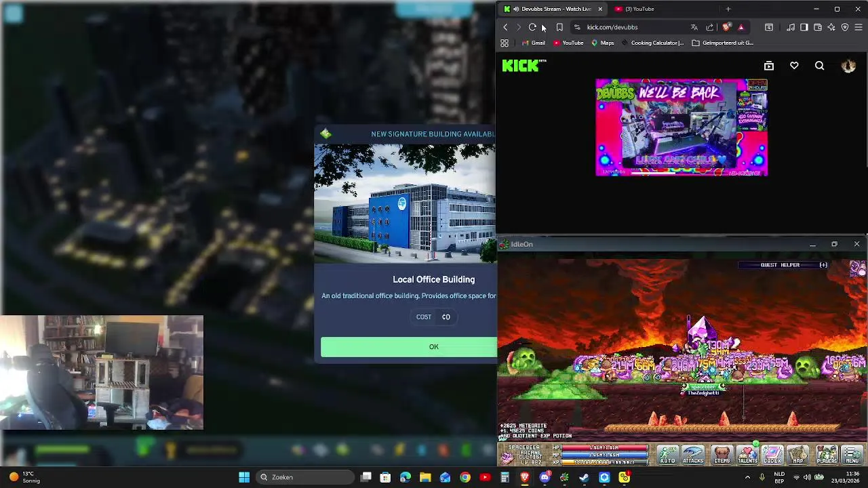Open IdleOn game MENU button
Screen dimensions: 868x488
point(852,455)
